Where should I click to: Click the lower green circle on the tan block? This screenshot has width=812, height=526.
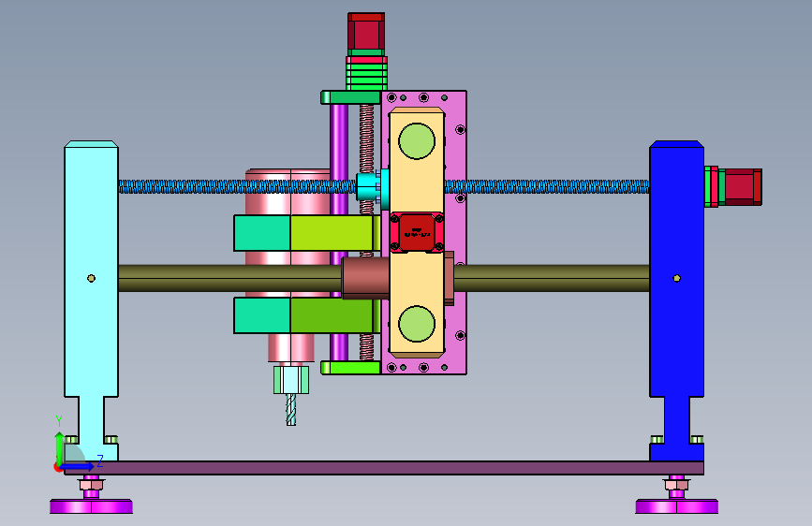click(x=417, y=324)
